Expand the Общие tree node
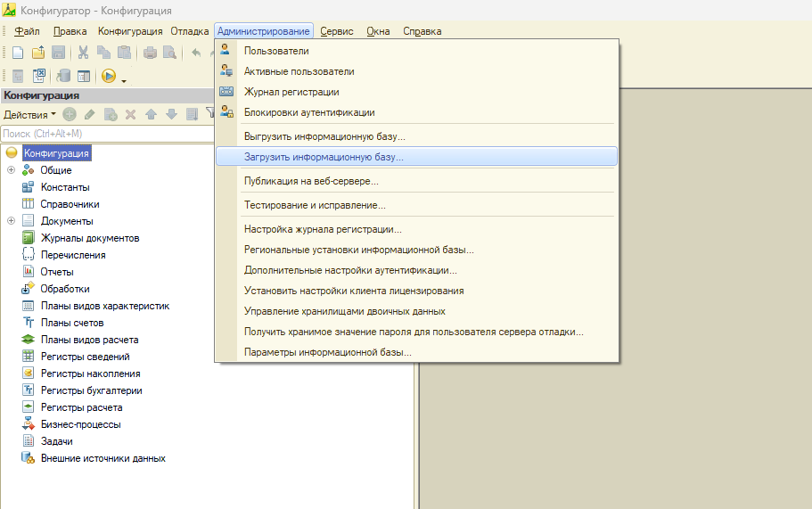 11,170
